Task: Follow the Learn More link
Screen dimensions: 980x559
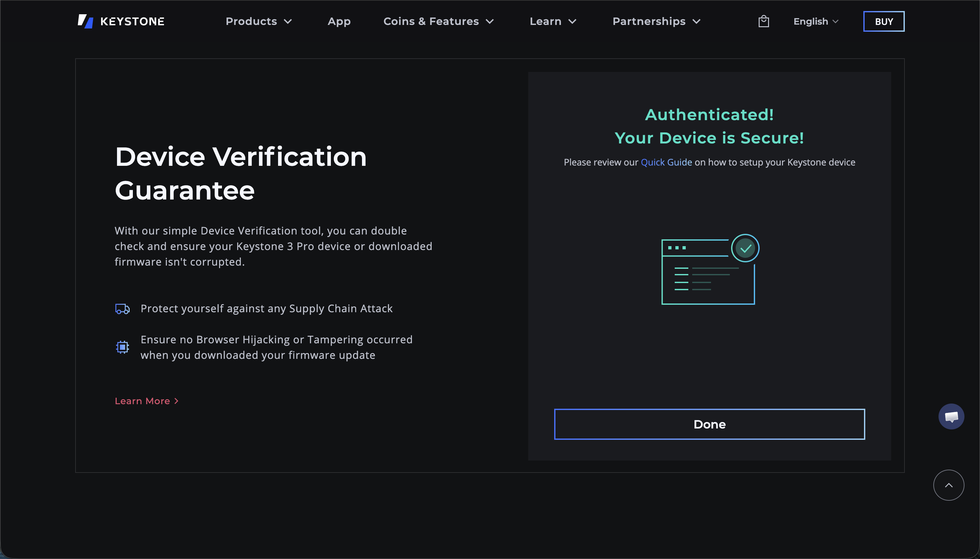Action: (147, 401)
